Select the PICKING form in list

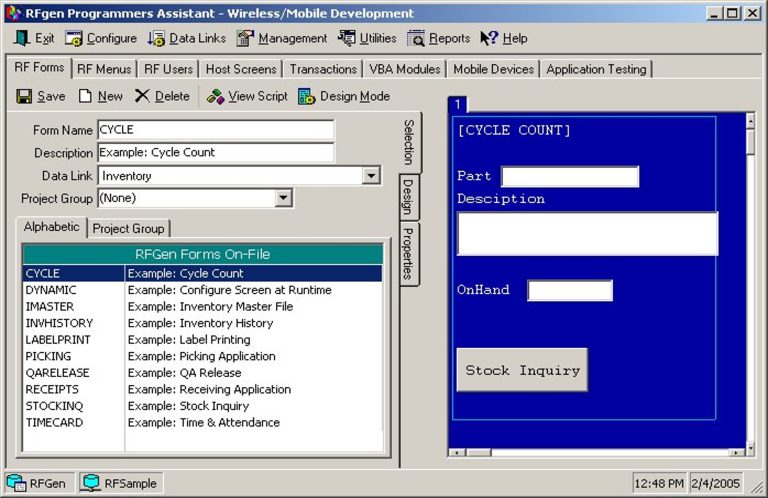(48, 356)
